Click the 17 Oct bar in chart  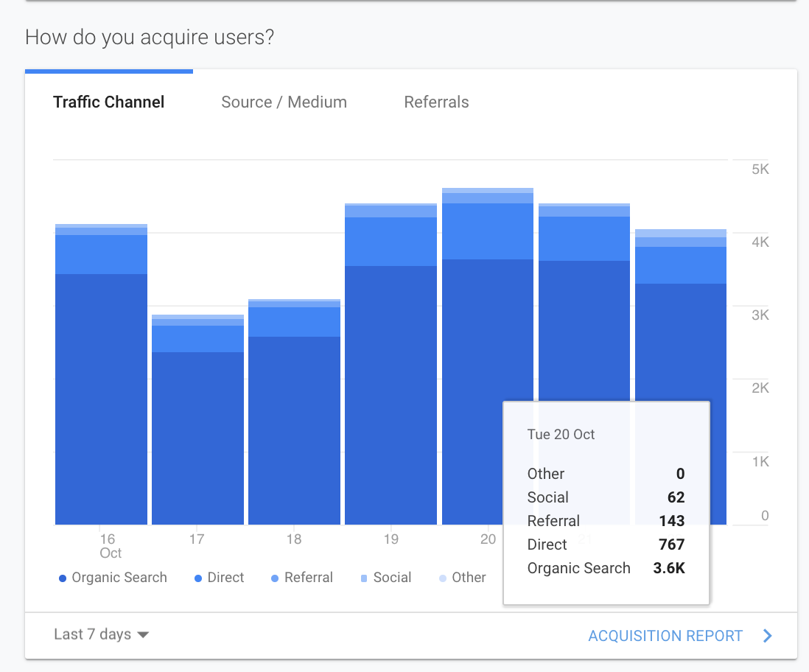(x=197, y=419)
